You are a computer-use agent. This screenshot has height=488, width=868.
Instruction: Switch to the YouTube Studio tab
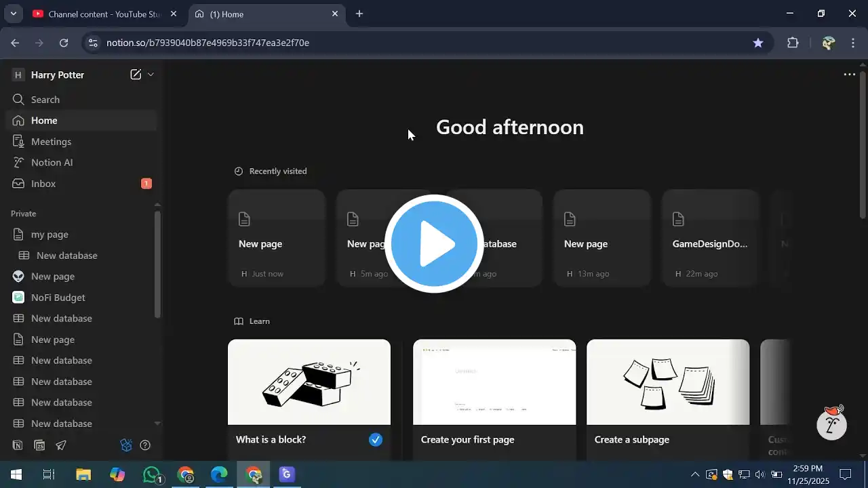coord(105,14)
